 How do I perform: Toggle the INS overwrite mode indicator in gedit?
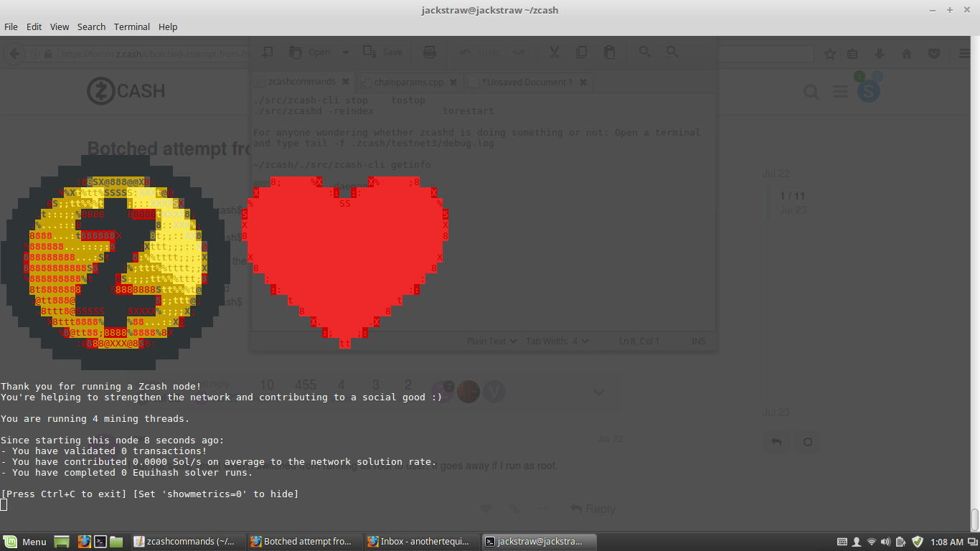tap(698, 342)
